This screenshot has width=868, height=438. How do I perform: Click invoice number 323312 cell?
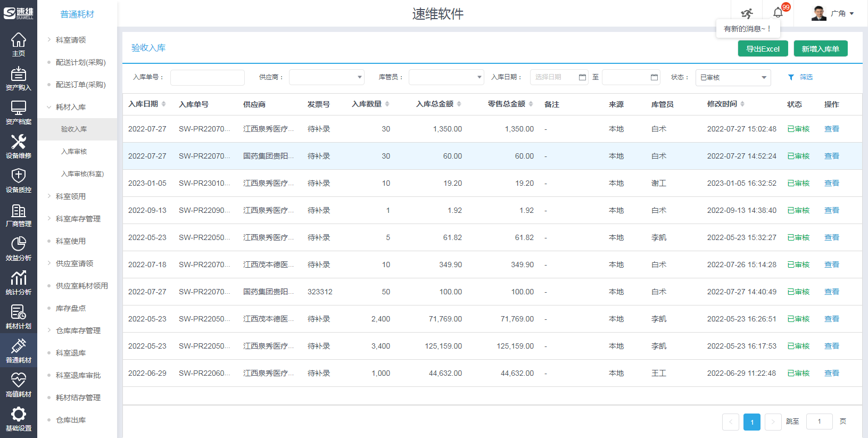click(x=320, y=292)
